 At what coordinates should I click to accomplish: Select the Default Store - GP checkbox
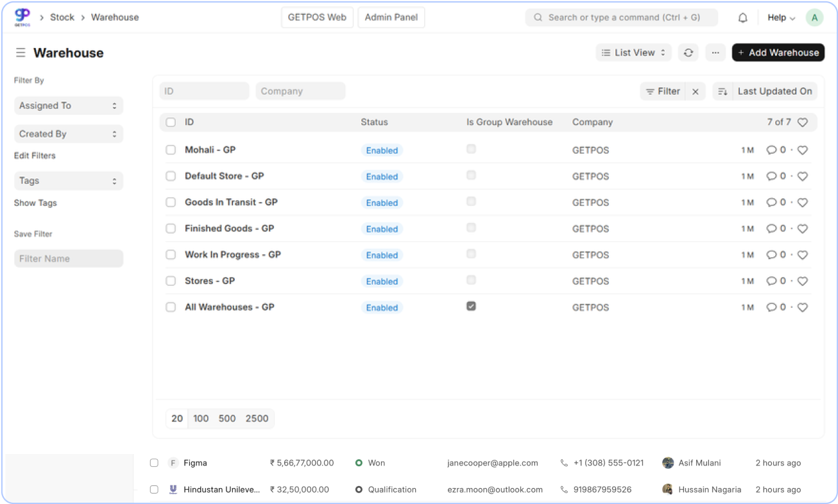[x=171, y=176]
